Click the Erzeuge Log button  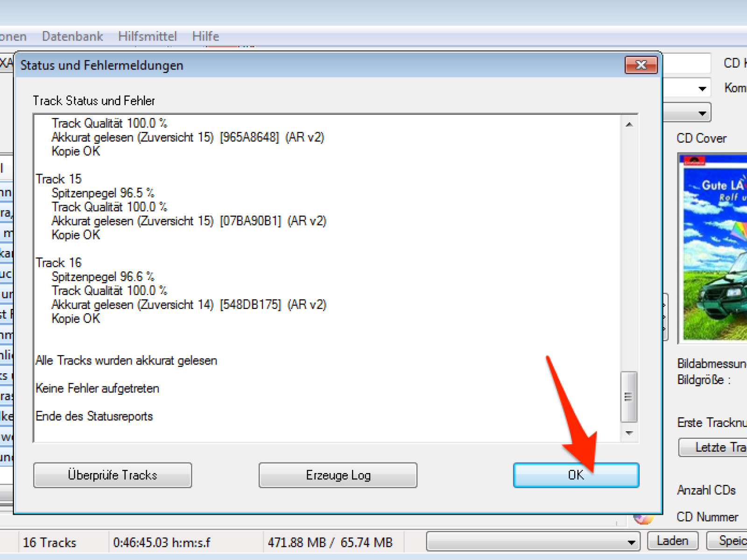click(338, 475)
